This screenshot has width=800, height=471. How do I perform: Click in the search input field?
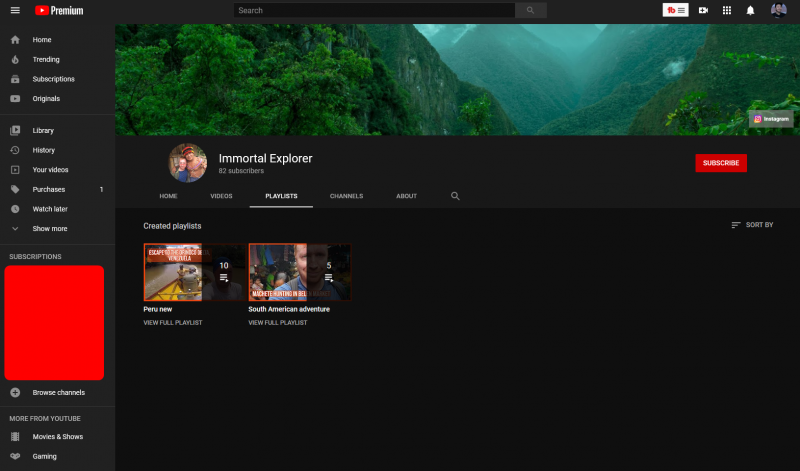click(375, 10)
